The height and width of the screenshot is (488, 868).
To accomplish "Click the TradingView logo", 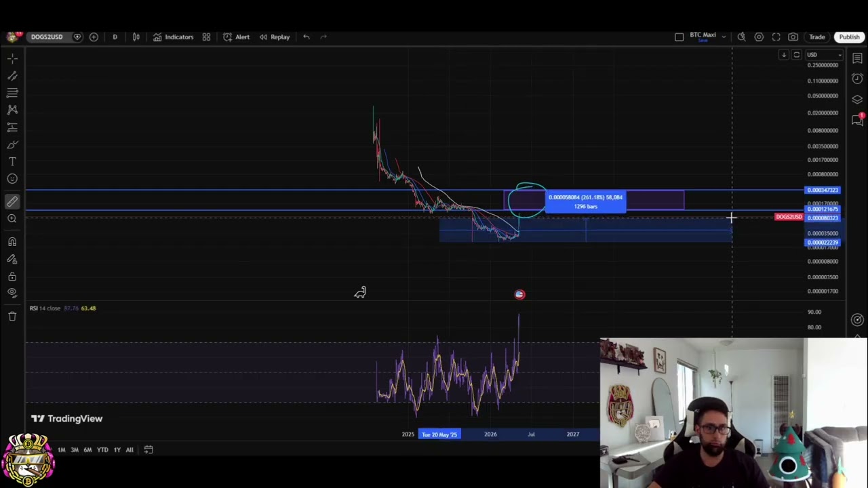I will [66, 419].
